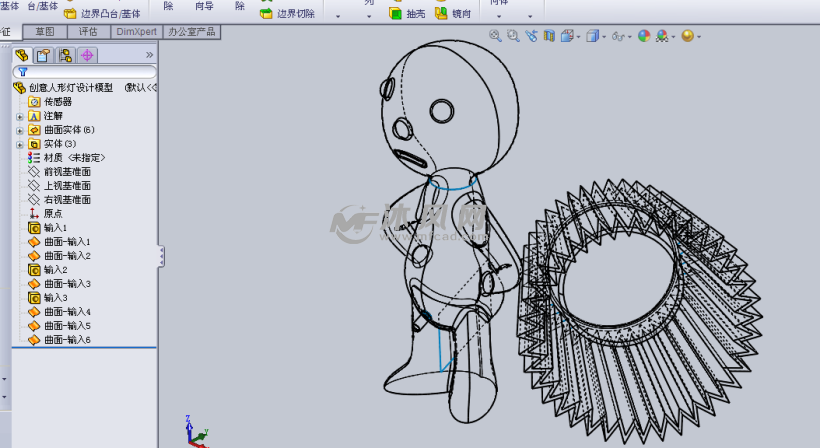The image size is (820, 448).
Task: Select the 曲面实体(6) folder
Action: (x=69, y=130)
